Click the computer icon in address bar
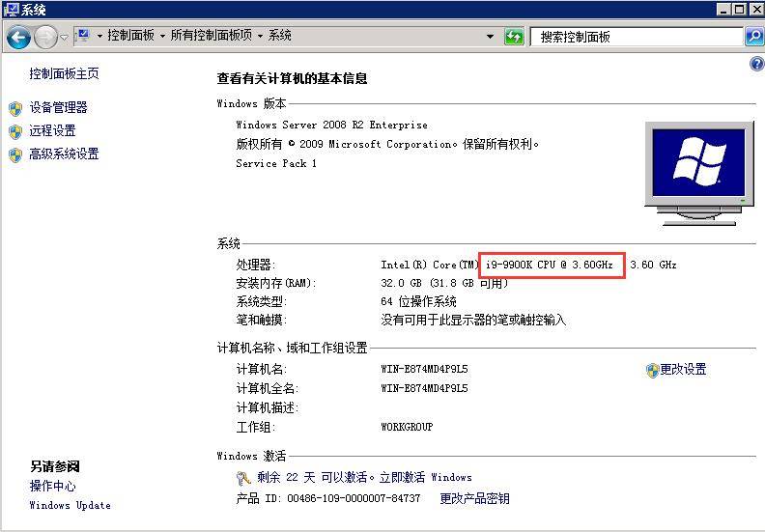This screenshot has height=532, width=765. coord(84,35)
